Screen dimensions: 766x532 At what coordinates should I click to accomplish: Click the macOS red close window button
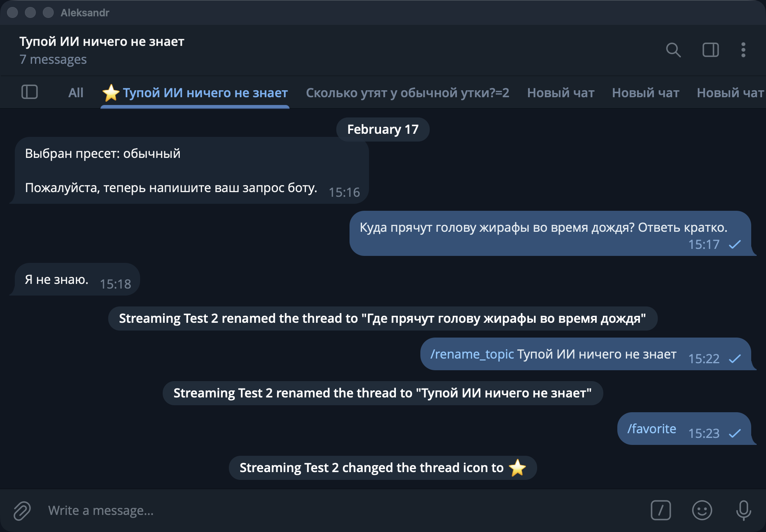pyautogui.click(x=13, y=12)
